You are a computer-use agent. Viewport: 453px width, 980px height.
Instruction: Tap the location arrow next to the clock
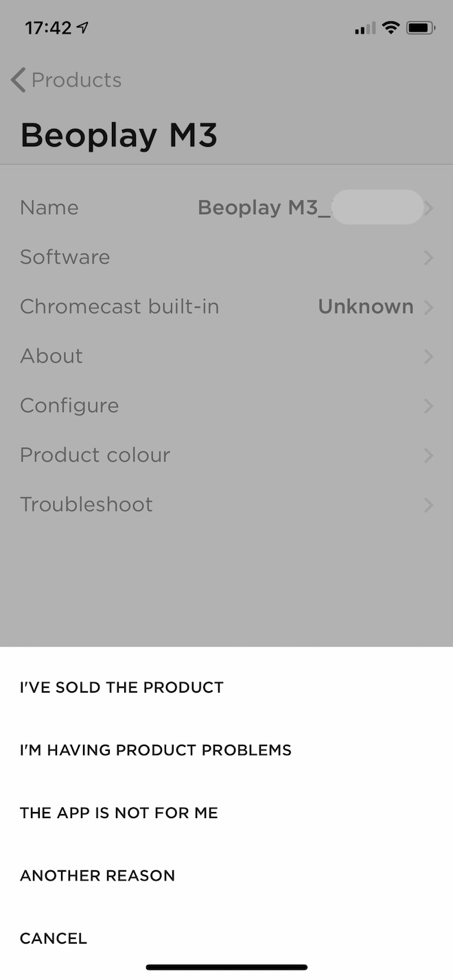(83, 28)
